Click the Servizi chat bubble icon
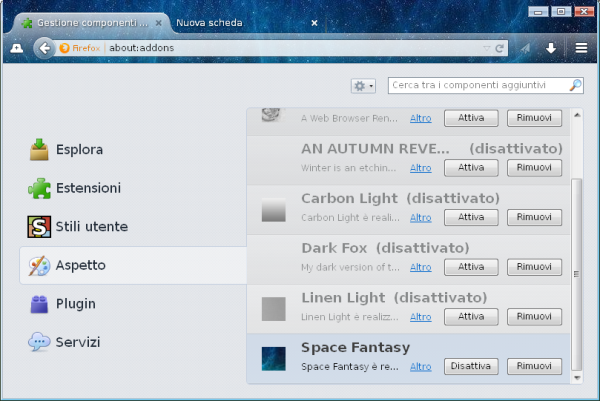 [39, 342]
